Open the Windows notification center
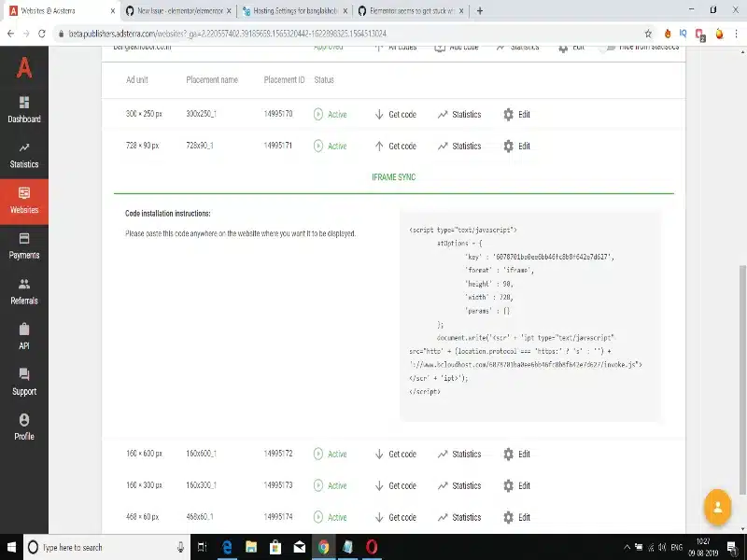 pos(732,547)
